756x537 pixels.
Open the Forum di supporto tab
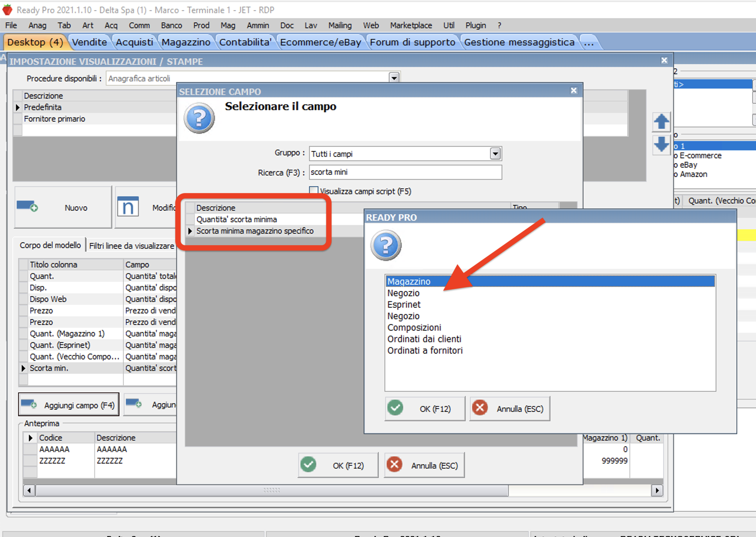(412, 42)
